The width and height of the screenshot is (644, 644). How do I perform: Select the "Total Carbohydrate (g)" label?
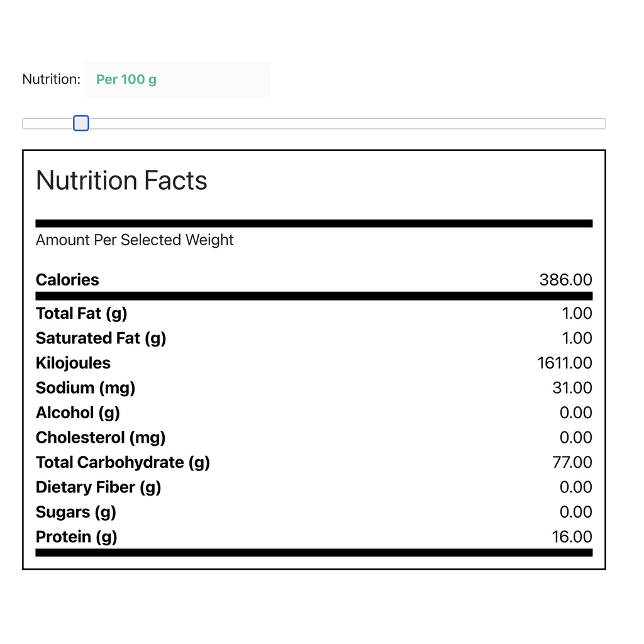(123, 462)
